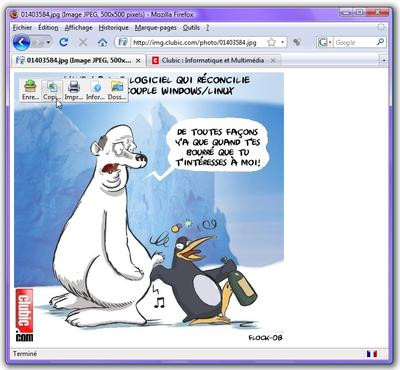
Task: Click the Firefox logo in the title bar
Action: (14, 14)
